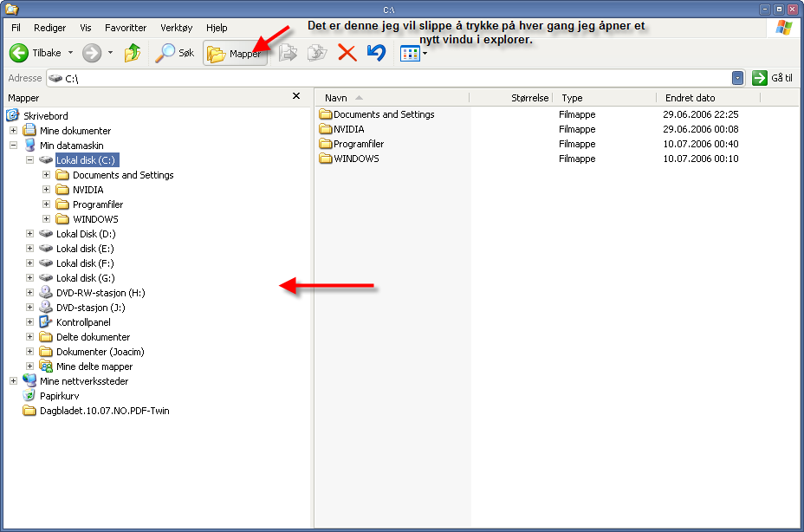Expand Programfiler folder in tree

[46, 204]
